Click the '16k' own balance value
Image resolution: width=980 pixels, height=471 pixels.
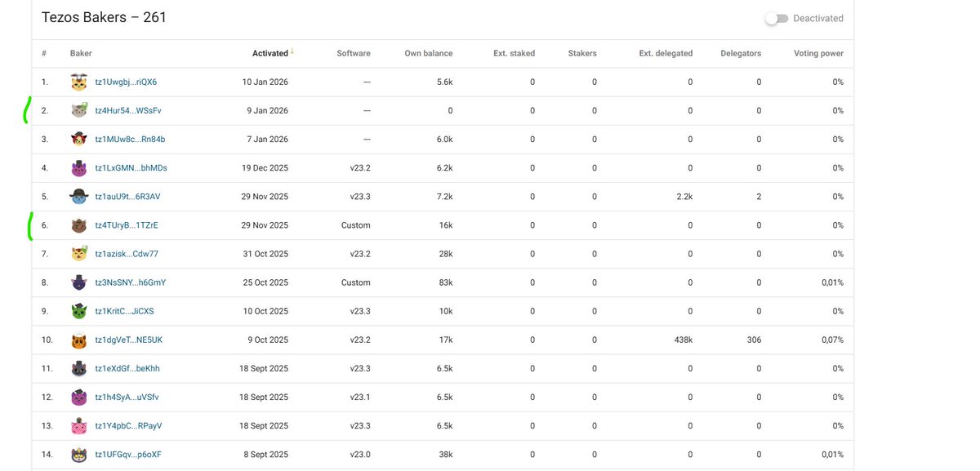click(x=445, y=225)
